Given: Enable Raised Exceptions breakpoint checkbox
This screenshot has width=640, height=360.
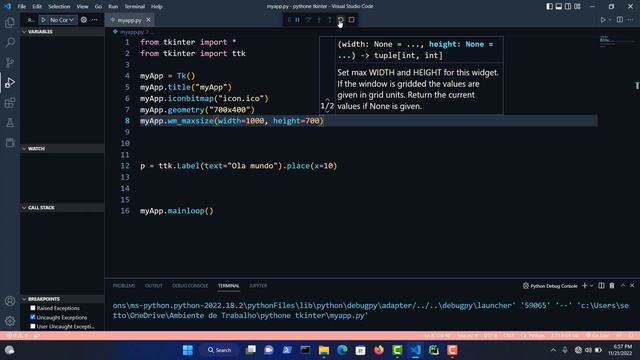Looking at the screenshot, I should [x=33, y=308].
